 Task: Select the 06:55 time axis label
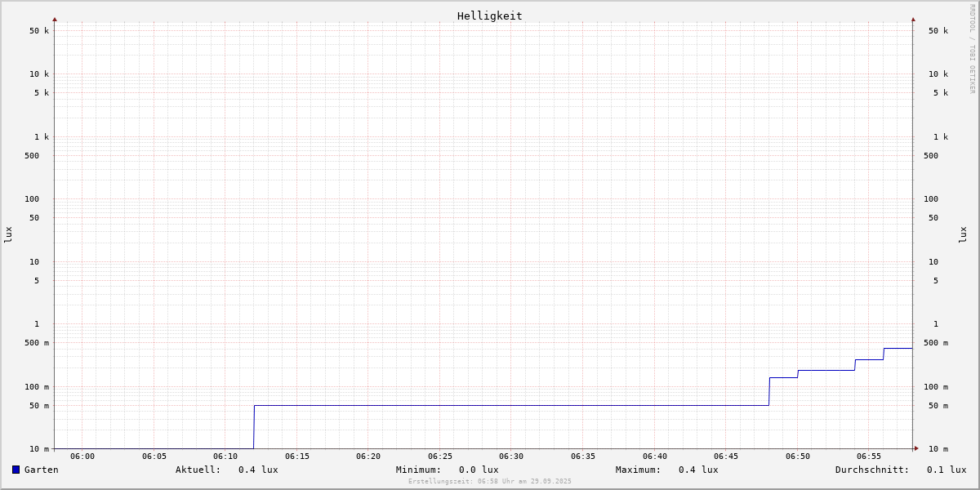pyautogui.click(x=869, y=457)
